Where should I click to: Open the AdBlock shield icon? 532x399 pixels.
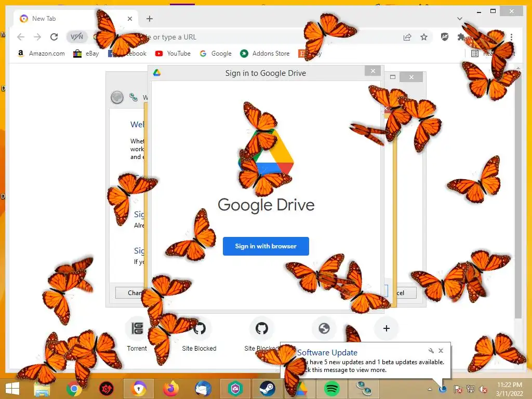pyautogui.click(x=445, y=37)
